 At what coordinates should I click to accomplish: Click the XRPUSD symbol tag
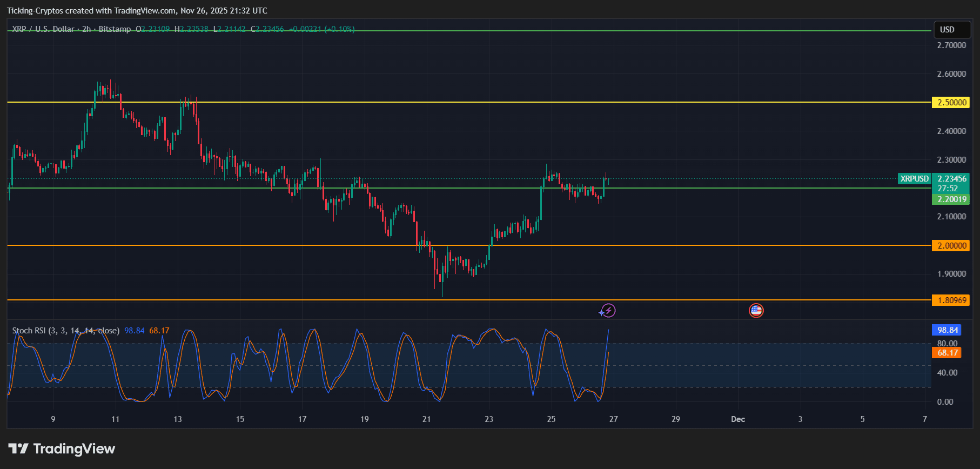tap(914, 179)
